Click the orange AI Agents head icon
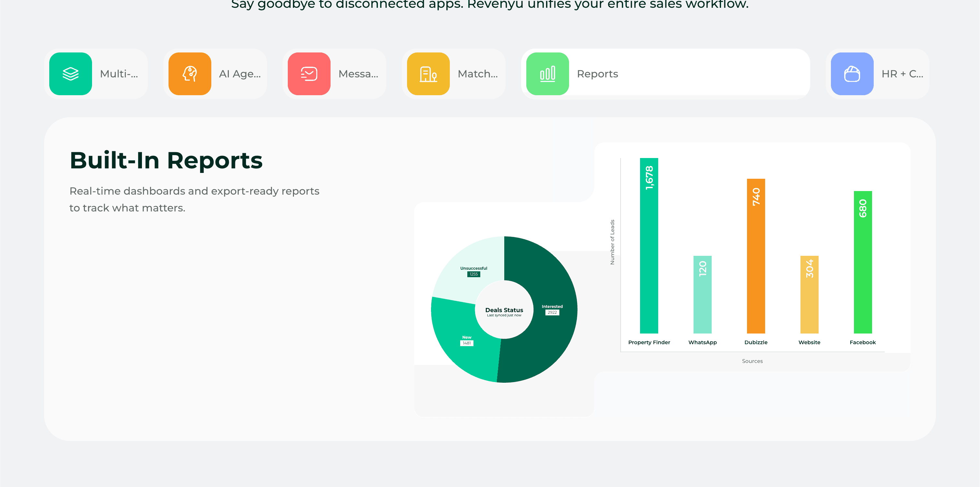 pos(190,74)
